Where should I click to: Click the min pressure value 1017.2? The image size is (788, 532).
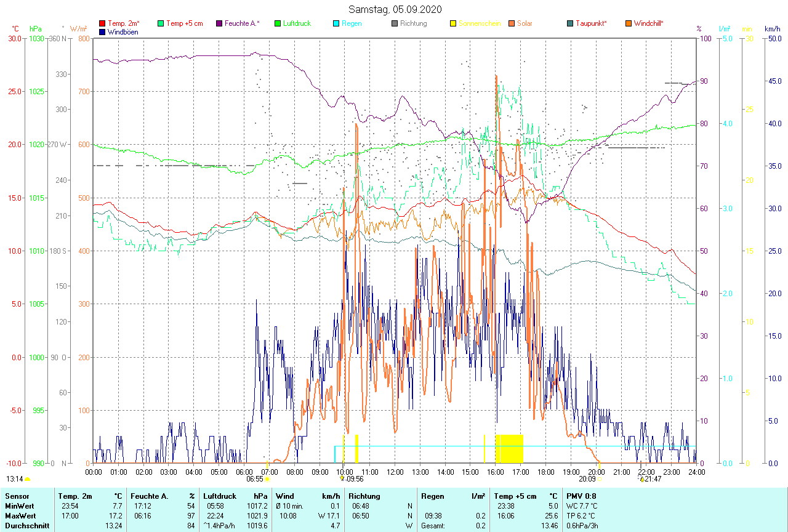(257, 506)
